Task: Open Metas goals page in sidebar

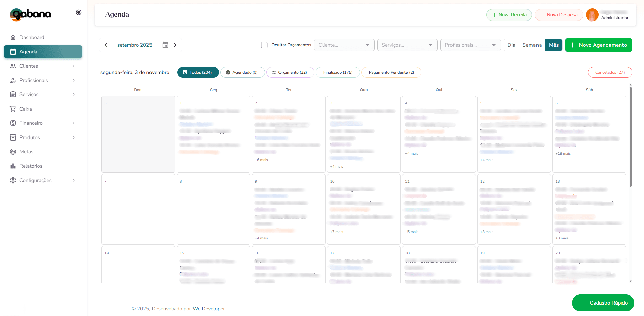Action: (13, 152)
